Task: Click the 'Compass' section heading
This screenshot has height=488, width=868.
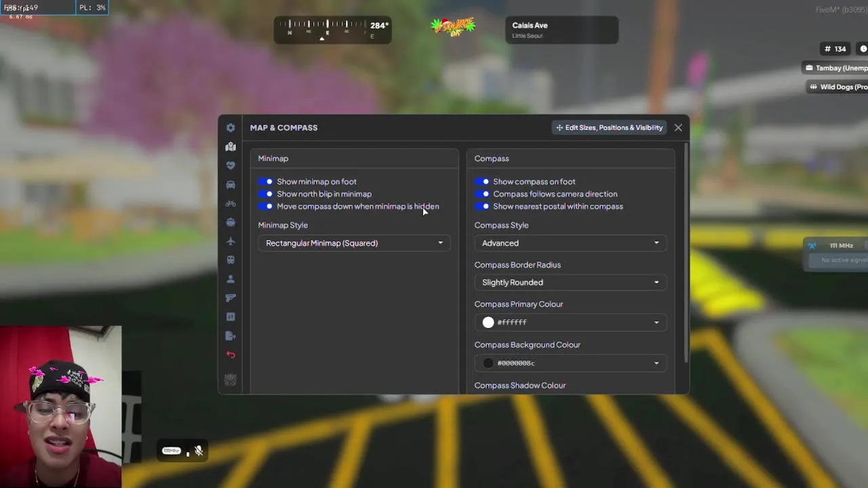Action: pos(492,159)
